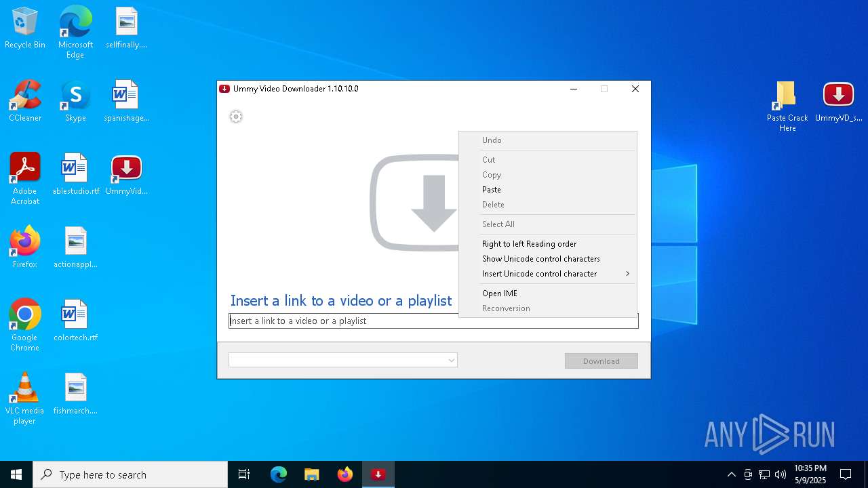Open Edge from the taskbar
The image size is (868, 488).
pyautogui.click(x=279, y=474)
